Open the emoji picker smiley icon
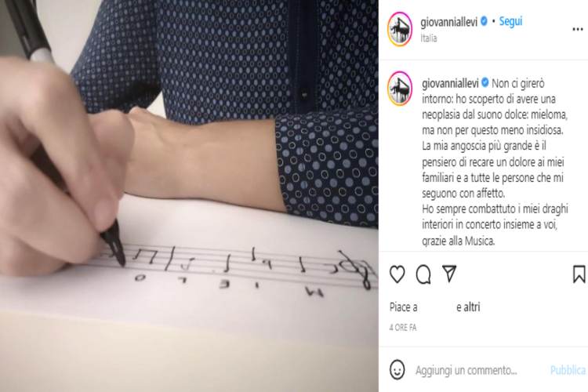Screen dimensions: 588x392 coord(397,370)
